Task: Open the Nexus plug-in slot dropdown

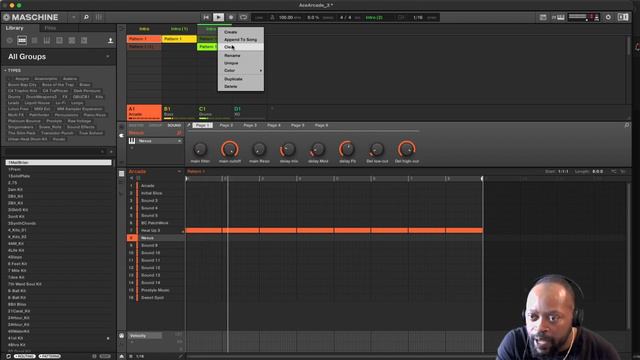Action: pyautogui.click(x=179, y=141)
